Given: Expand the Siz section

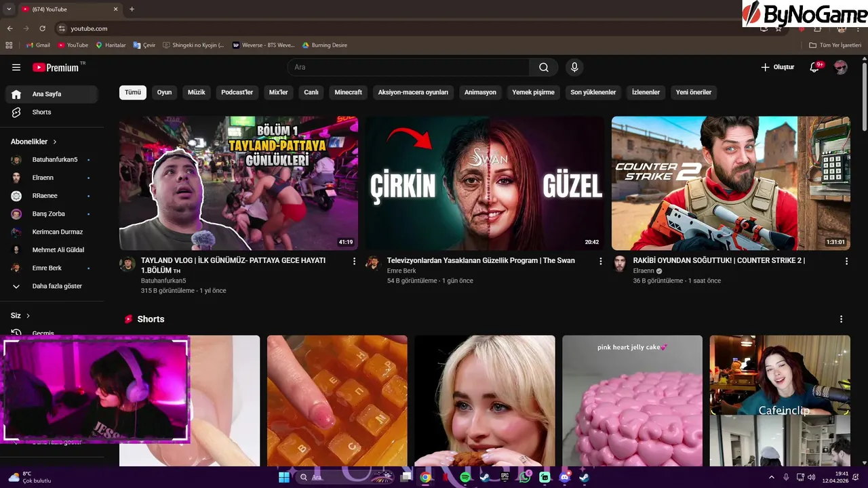Looking at the screenshot, I should tap(20, 316).
